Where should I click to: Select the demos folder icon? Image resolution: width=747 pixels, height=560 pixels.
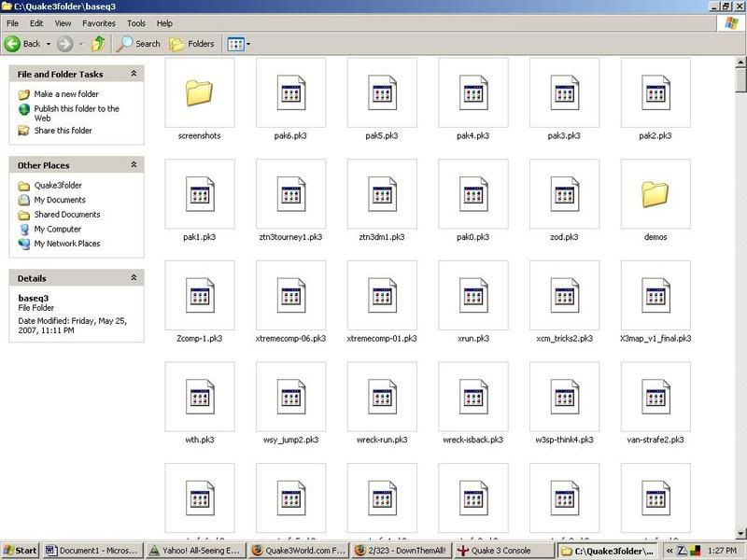[655, 194]
